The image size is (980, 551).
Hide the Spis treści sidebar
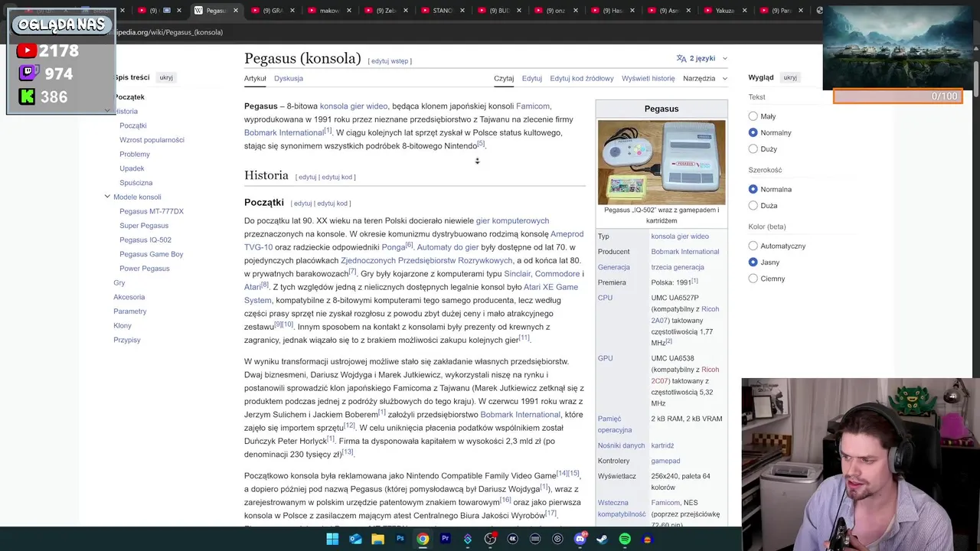pos(166,77)
